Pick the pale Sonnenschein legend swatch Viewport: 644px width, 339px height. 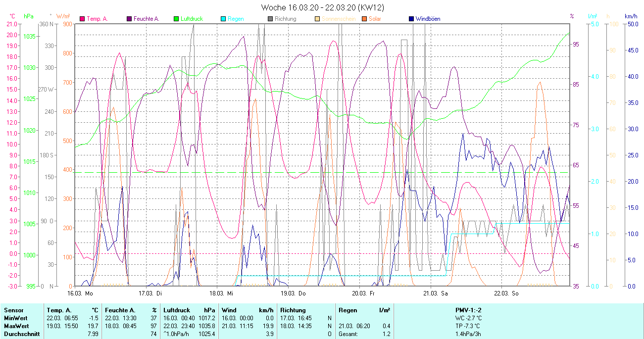pyautogui.click(x=317, y=19)
